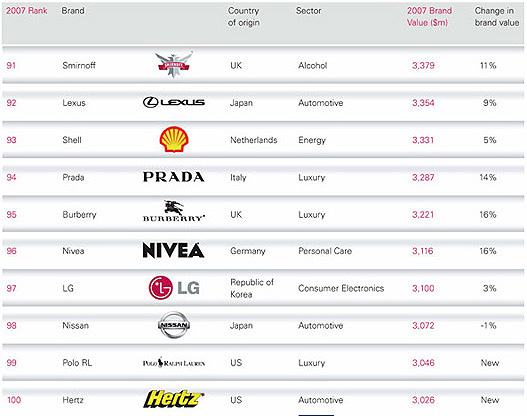
Task: Click the Lexus logo
Action: pos(174,102)
